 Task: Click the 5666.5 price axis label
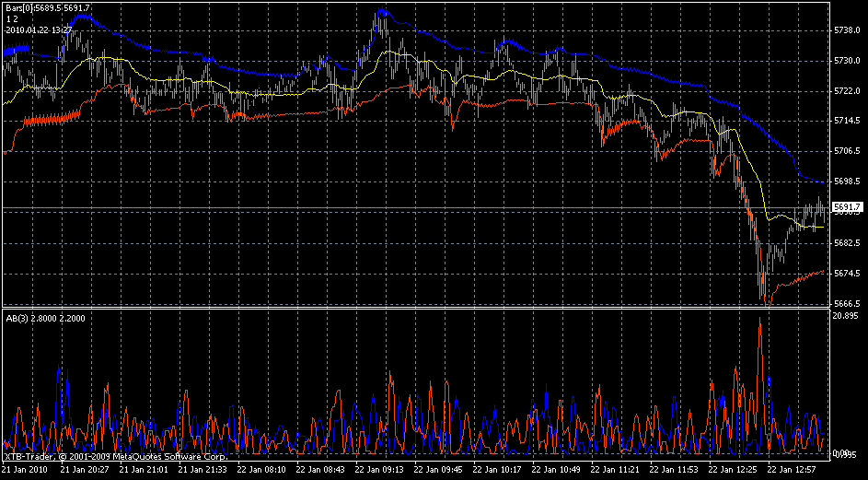coord(847,304)
